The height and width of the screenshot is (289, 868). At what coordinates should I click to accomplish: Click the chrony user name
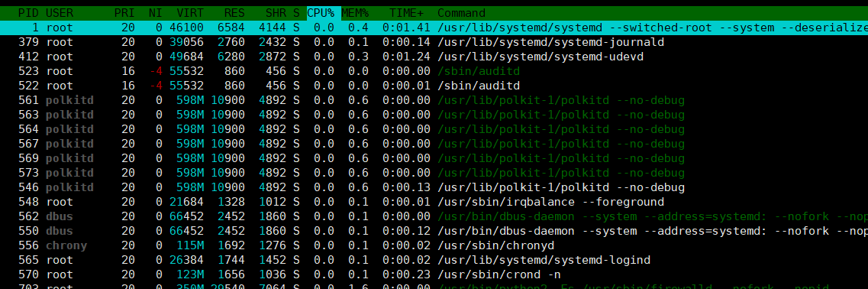pyautogui.click(x=66, y=245)
